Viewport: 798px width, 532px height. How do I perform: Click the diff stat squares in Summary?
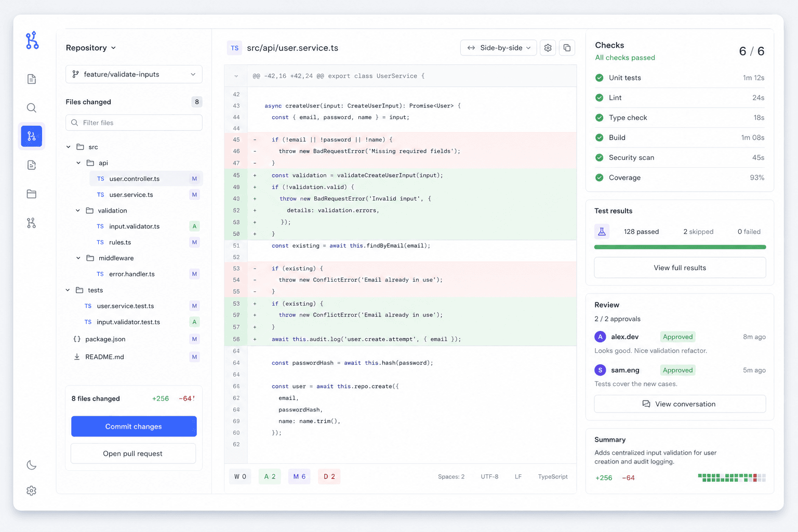pyautogui.click(x=732, y=478)
